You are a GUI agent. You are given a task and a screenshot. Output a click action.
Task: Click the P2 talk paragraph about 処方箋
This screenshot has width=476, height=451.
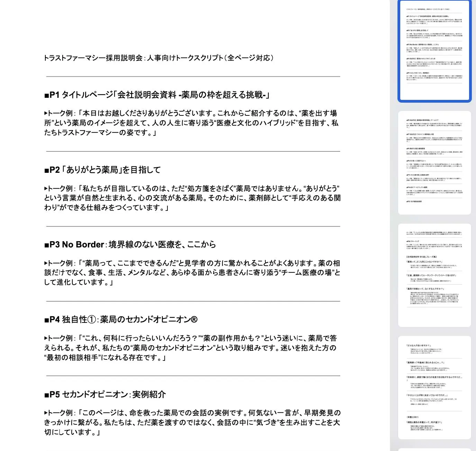point(192,198)
